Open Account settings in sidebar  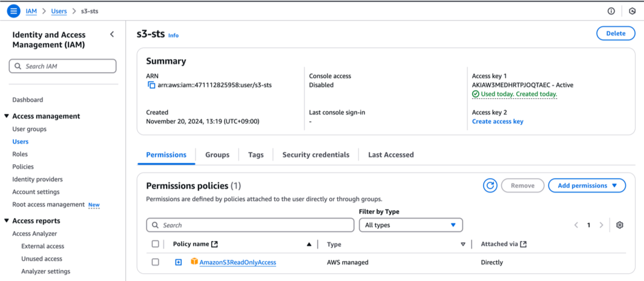[x=36, y=192]
